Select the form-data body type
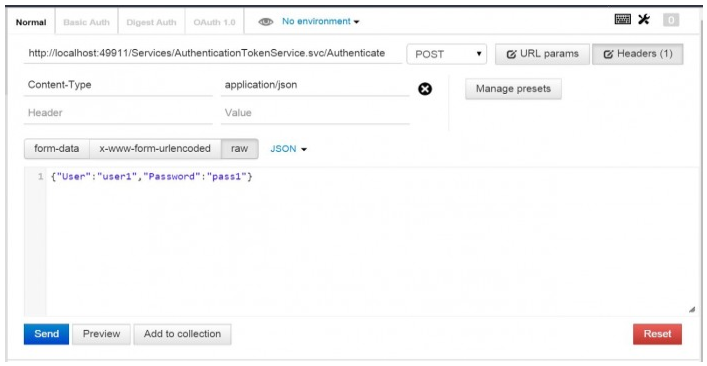 coord(57,149)
